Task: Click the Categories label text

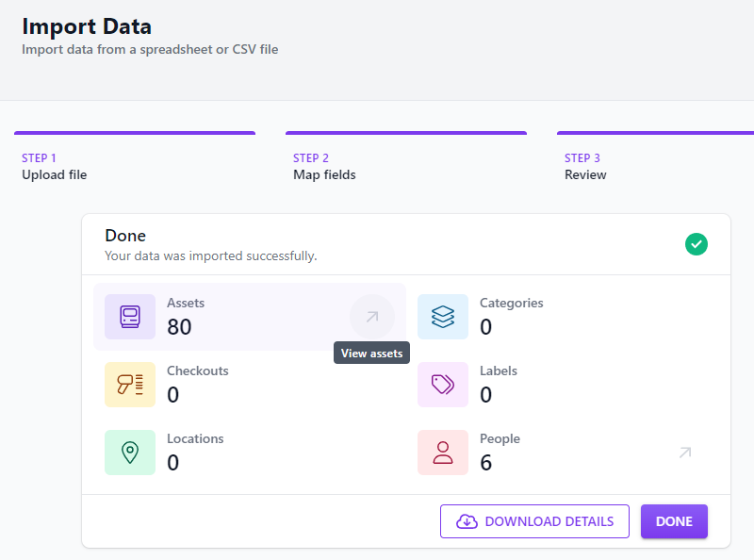Action: point(512,303)
